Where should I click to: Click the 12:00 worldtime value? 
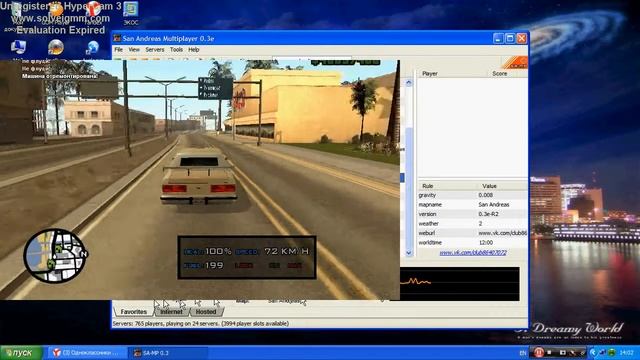pyautogui.click(x=486, y=242)
